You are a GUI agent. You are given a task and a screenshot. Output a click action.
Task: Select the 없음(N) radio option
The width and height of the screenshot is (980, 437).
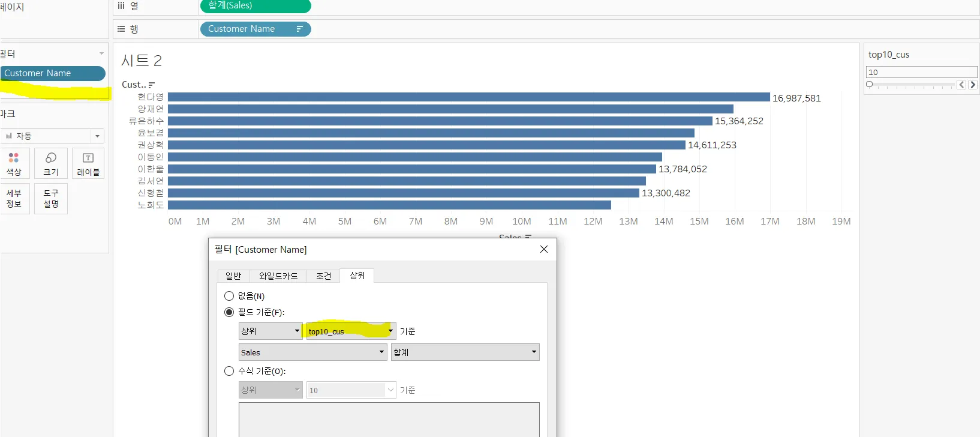229,296
